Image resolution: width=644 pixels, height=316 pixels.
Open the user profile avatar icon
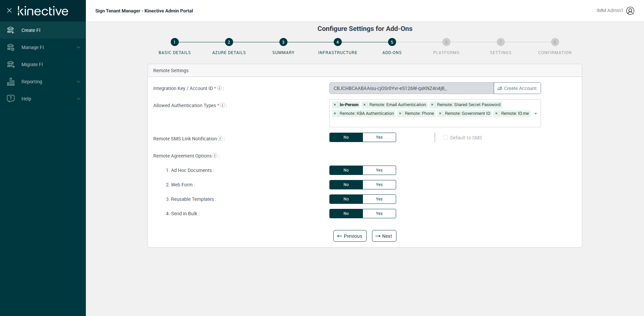click(x=630, y=11)
